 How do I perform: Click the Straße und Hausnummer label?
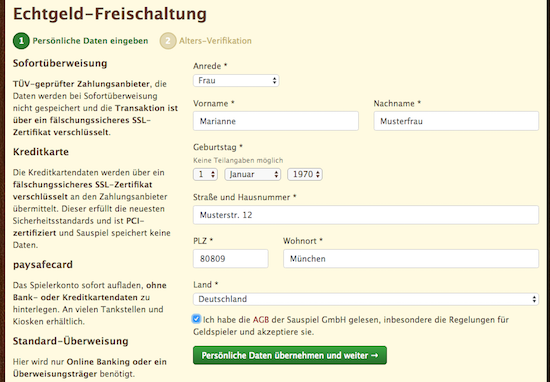[x=244, y=197]
